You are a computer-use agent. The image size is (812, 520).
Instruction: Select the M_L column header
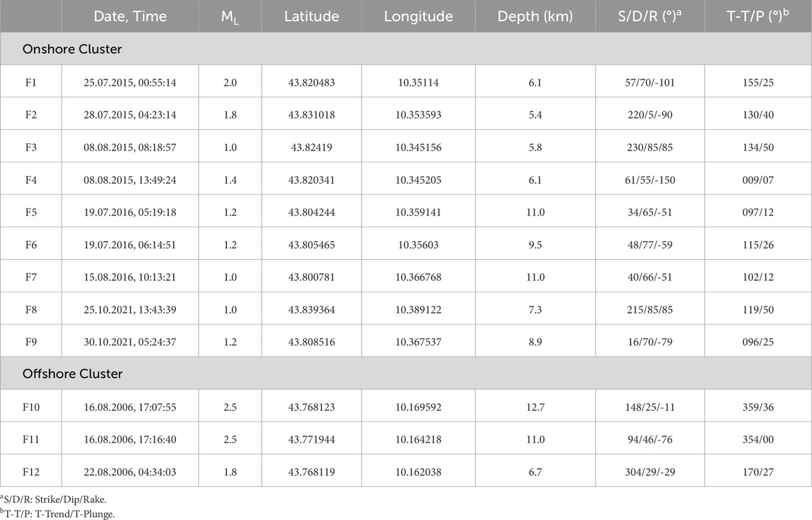pos(230,17)
